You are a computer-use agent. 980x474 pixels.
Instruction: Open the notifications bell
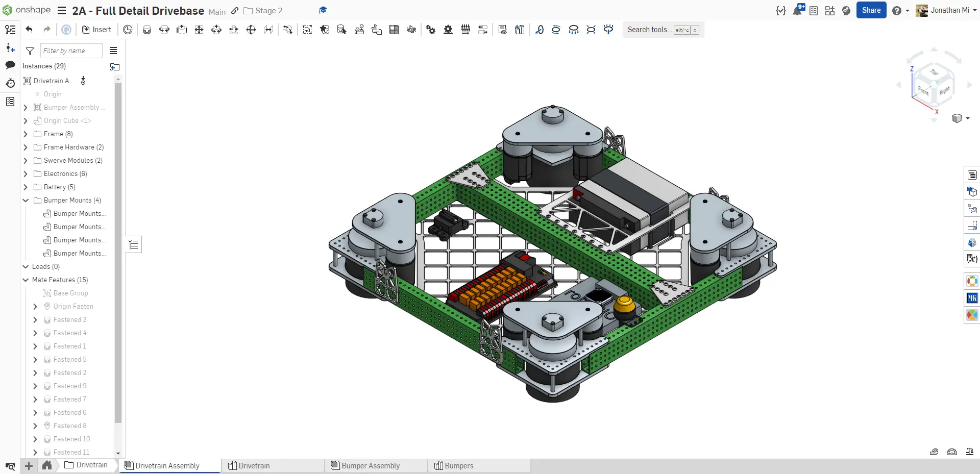pos(797,11)
